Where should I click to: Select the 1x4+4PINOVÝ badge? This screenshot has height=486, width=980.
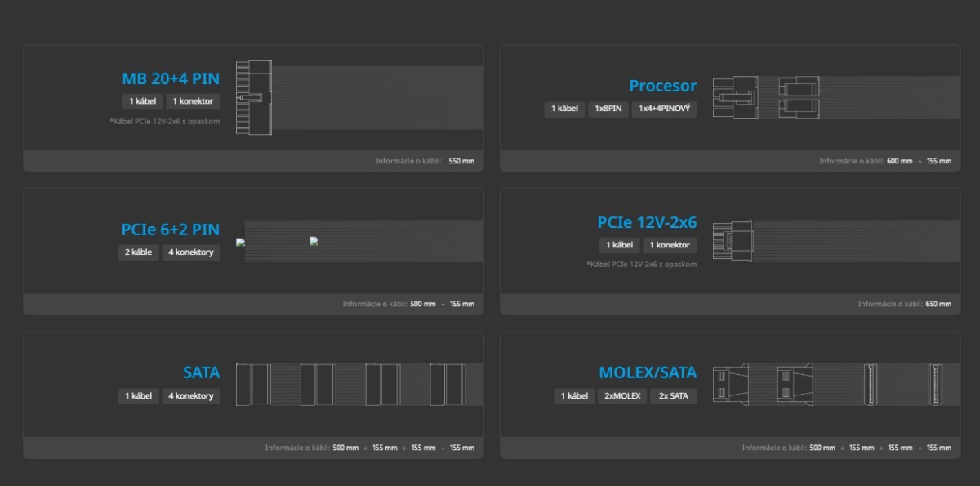coord(664,109)
